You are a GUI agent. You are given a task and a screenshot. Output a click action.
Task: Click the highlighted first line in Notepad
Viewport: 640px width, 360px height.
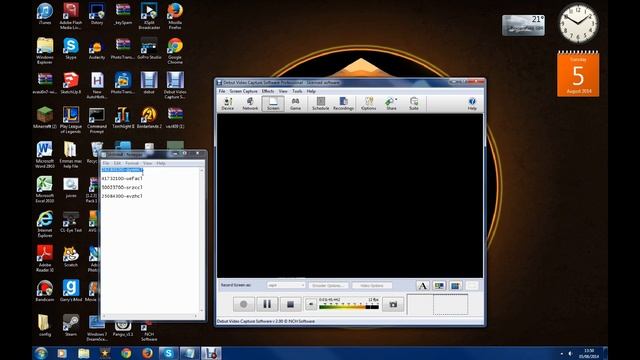(x=122, y=170)
